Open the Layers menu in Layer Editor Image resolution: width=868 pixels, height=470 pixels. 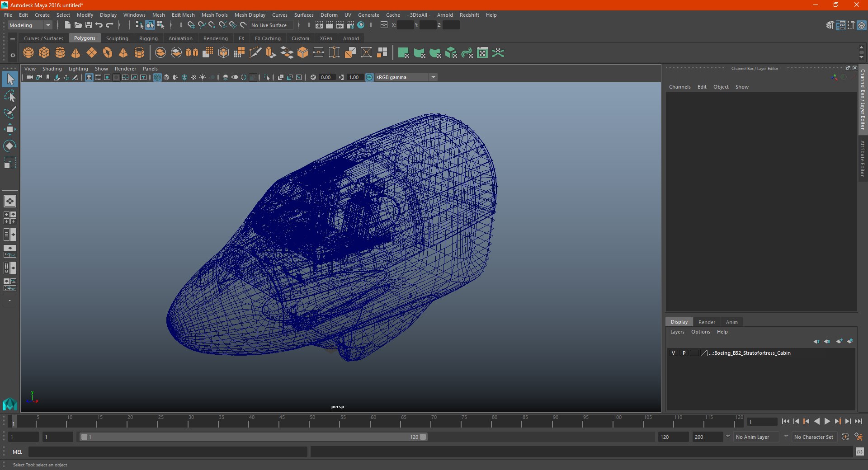tap(677, 332)
